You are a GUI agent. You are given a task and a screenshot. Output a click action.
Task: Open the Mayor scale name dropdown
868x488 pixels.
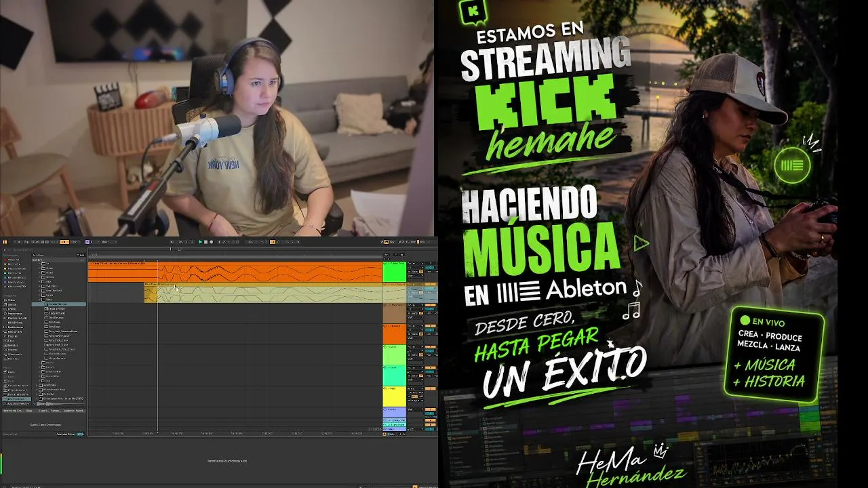(x=108, y=242)
